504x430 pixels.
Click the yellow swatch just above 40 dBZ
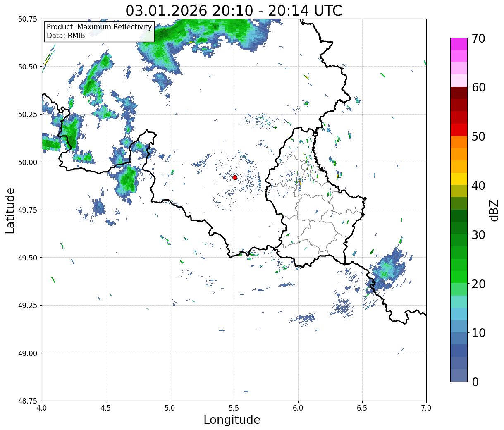pos(459,179)
